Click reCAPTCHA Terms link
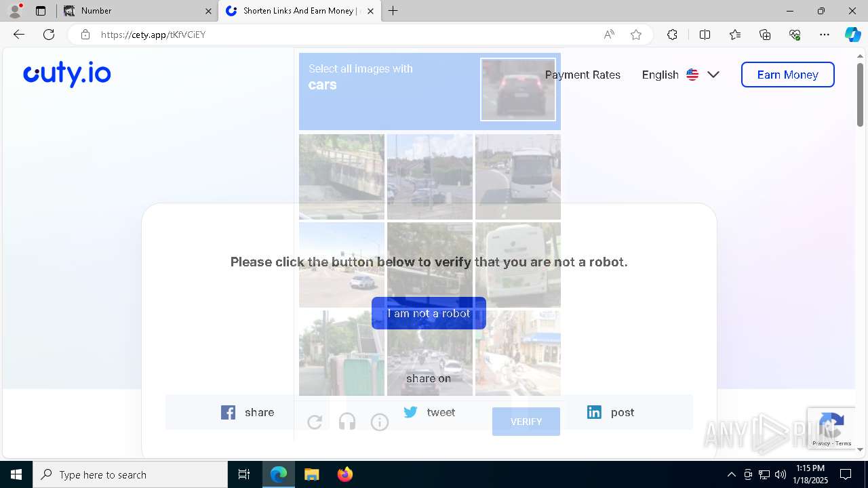 click(844, 443)
